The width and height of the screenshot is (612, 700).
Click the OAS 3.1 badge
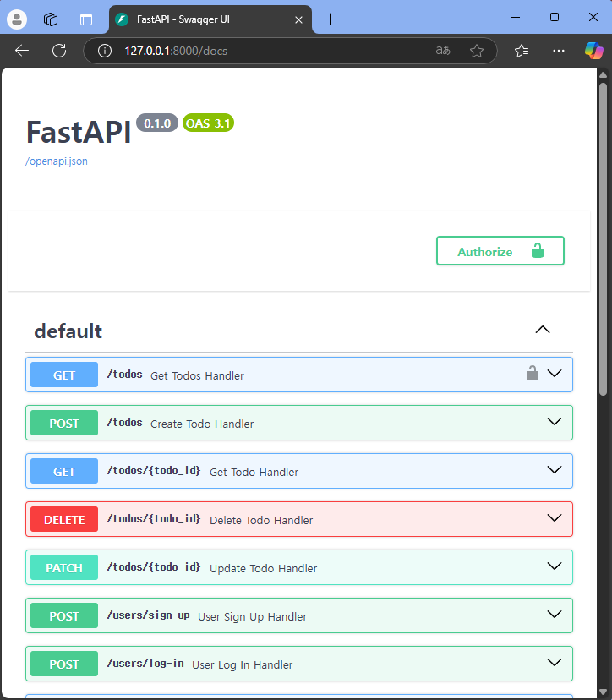pos(208,123)
